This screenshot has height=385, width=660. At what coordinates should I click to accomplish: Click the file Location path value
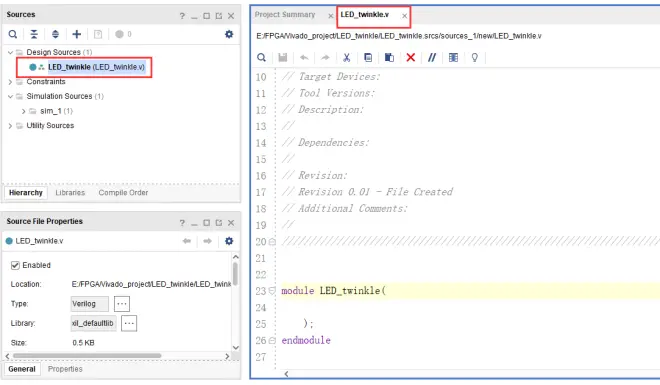(x=151, y=284)
